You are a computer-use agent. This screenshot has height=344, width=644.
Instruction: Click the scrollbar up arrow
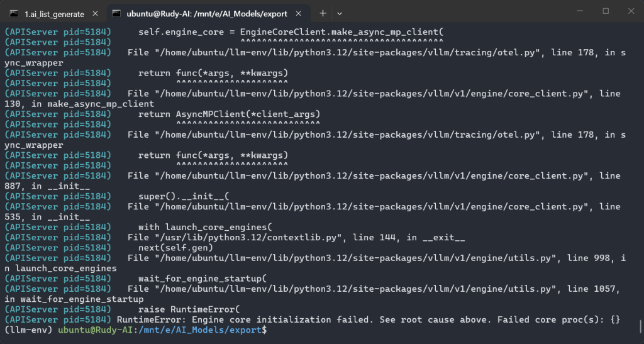point(640,29)
